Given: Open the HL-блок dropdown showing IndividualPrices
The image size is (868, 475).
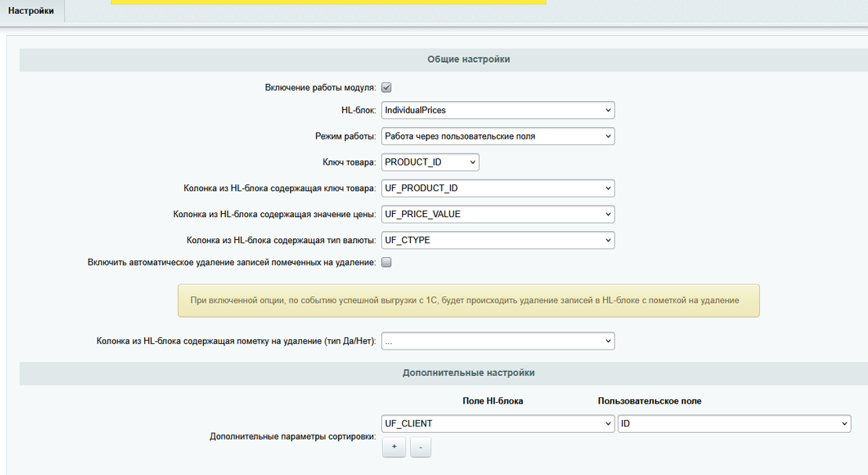Looking at the screenshot, I should click(498, 111).
